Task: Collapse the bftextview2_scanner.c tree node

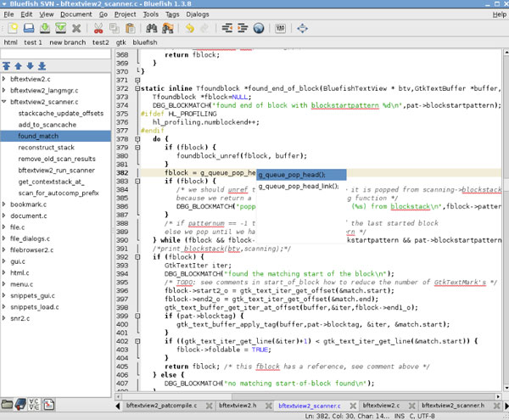Action: coord(5,102)
